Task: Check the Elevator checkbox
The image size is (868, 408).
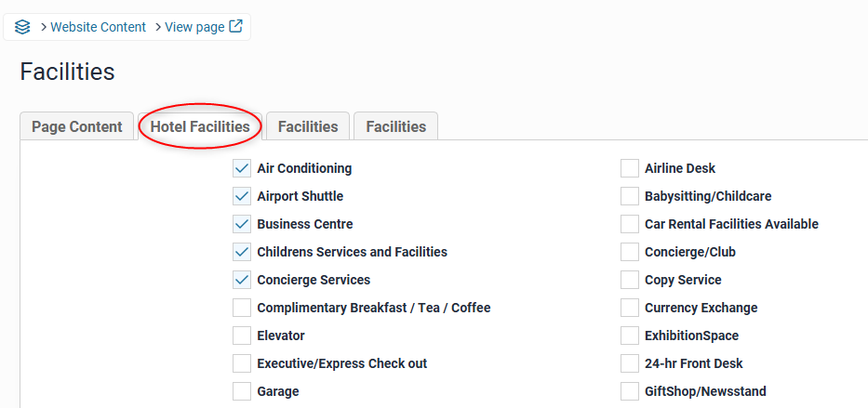Action: pyautogui.click(x=242, y=336)
